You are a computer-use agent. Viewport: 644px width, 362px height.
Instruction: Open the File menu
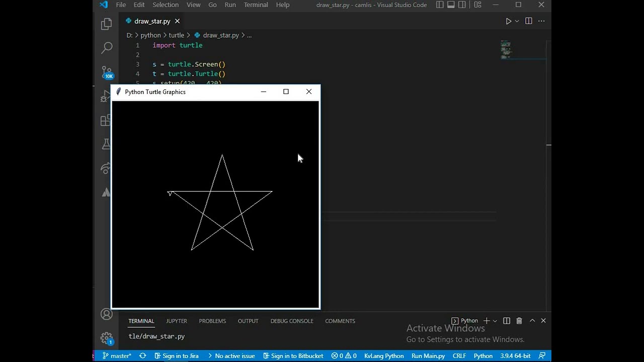121,5
